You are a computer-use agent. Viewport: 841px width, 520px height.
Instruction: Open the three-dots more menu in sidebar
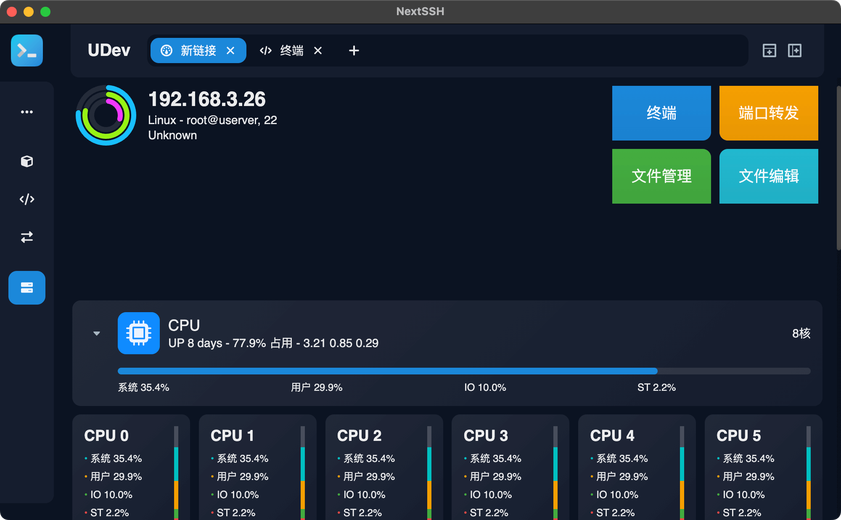pos(27,112)
